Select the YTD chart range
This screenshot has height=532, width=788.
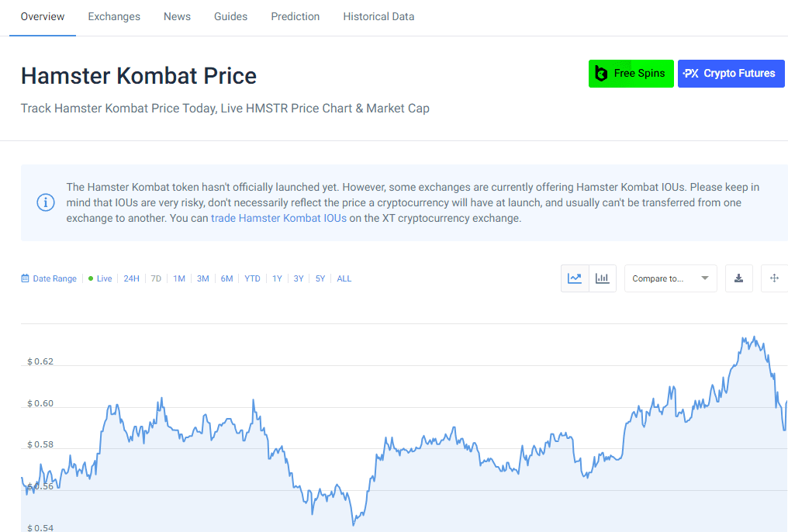click(x=252, y=279)
